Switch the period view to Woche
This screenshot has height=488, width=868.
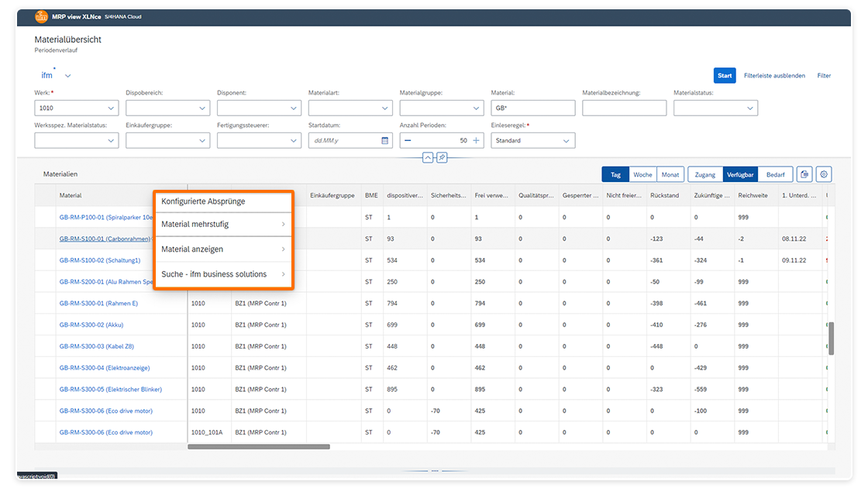coord(642,174)
